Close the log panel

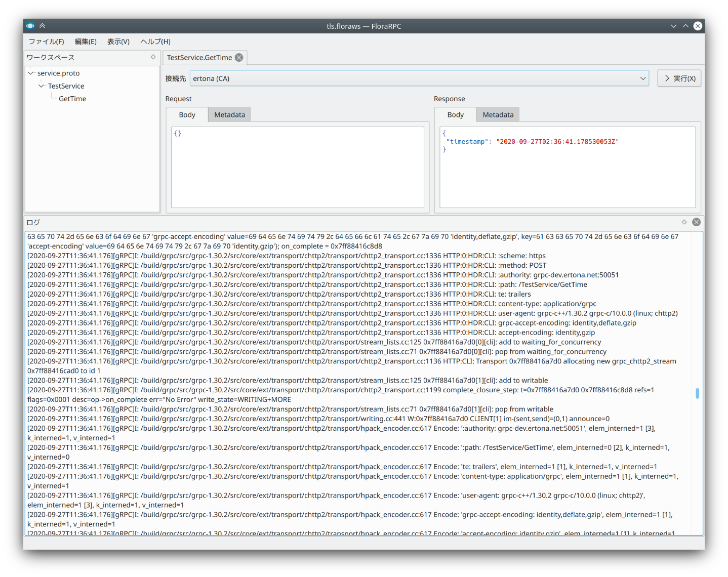pos(696,222)
